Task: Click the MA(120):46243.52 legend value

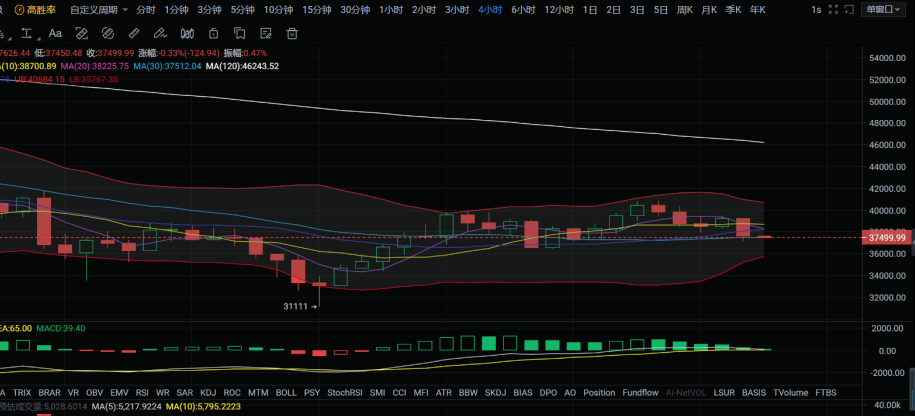Action: coord(242,66)
